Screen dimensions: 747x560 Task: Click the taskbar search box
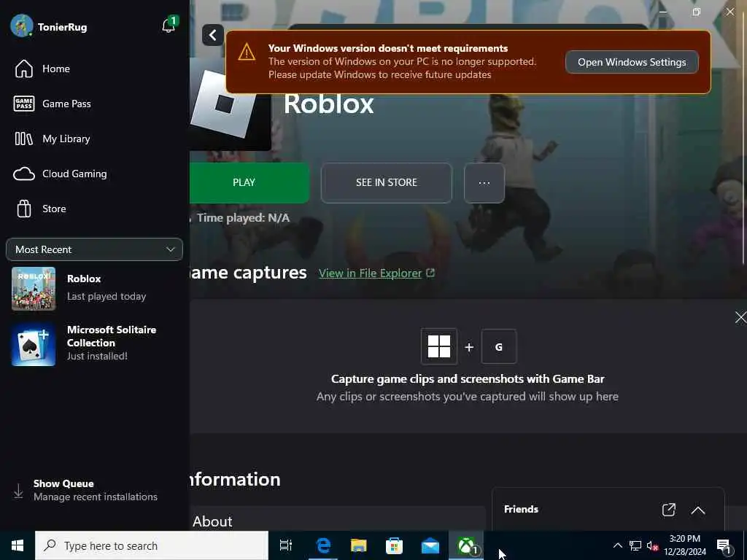point(152,545)
